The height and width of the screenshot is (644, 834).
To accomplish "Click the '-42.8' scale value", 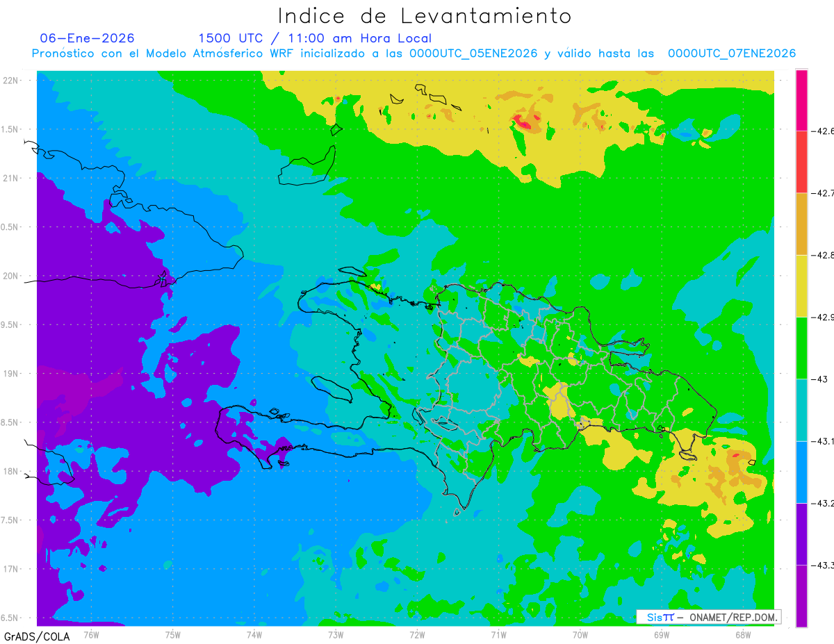I will [823, 255].
